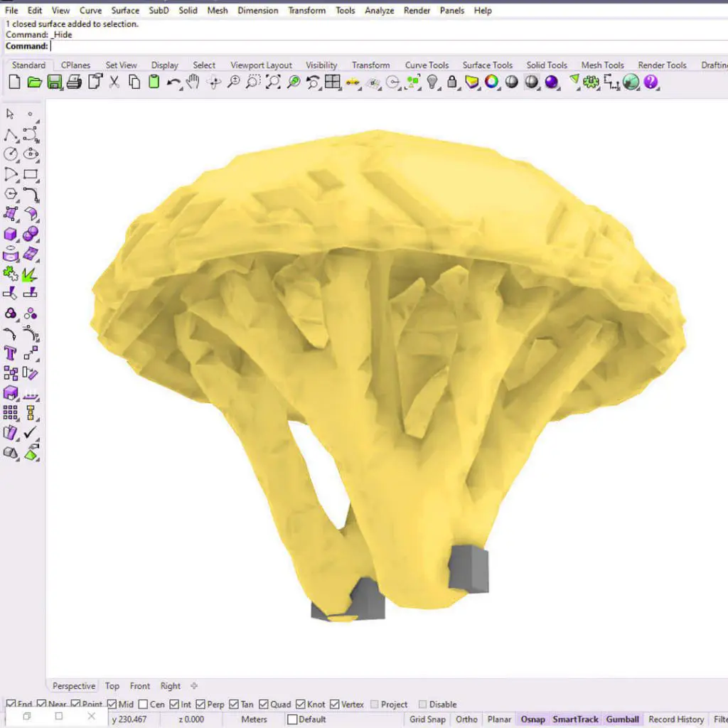Image resolution: width=728 pixels, height=728 pixels.
Task: Select the Pan hand tool
Action: 192,82
